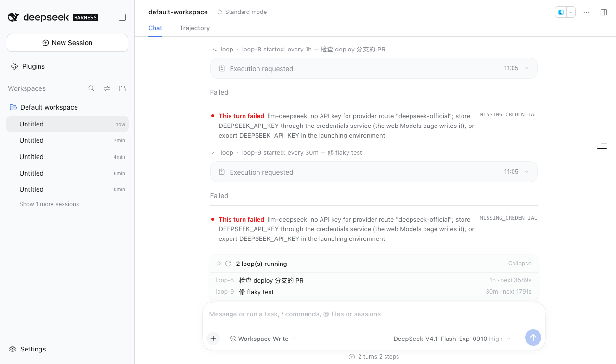Start a New Session

coord(67,43)
